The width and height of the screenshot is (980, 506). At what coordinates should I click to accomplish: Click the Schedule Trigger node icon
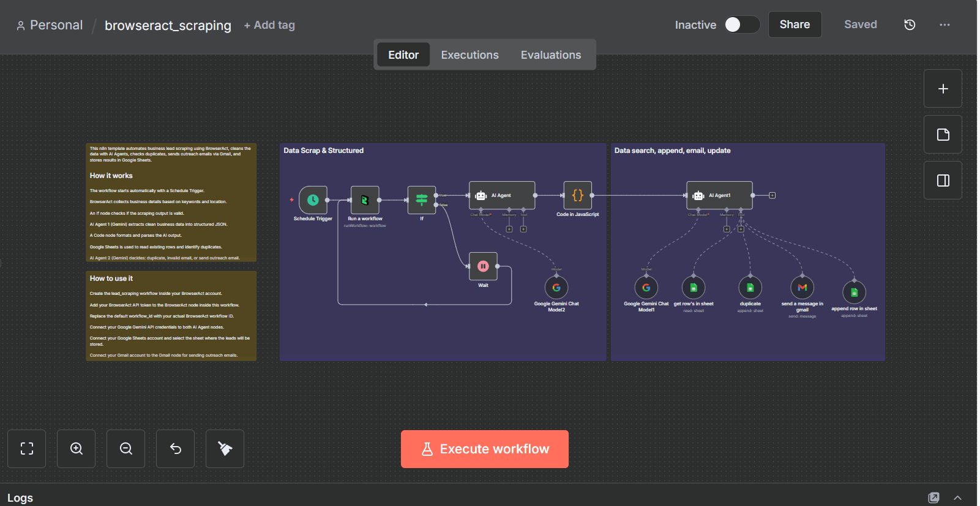tap(313, 200)
